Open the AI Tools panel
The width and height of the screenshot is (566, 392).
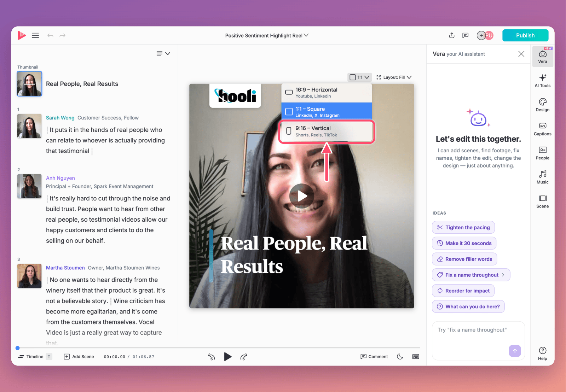coord(542,81)
